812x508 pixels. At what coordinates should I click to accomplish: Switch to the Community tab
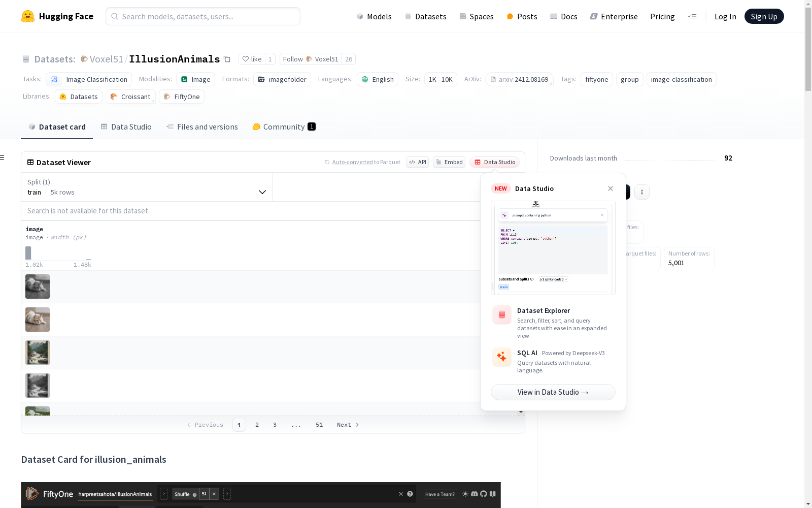(284, 127)
